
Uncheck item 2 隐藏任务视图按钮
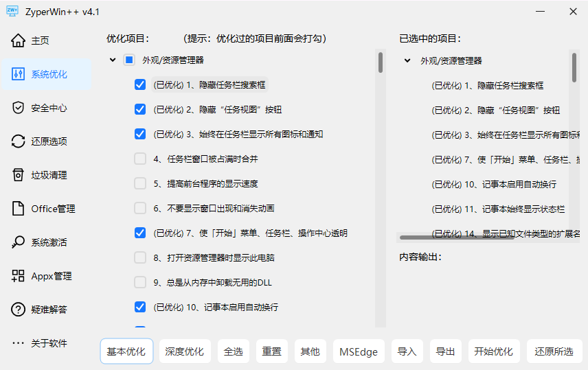tap(140, 109)
